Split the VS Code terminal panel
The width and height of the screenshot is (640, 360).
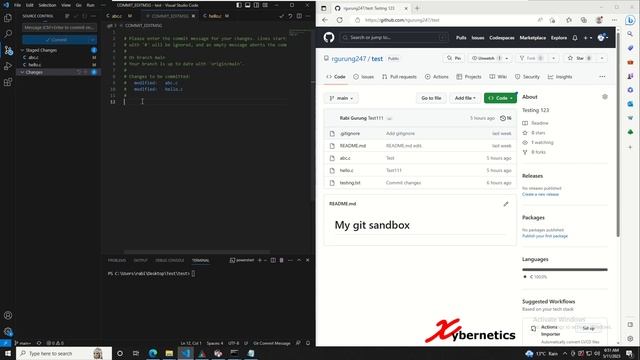click(273, 260)
